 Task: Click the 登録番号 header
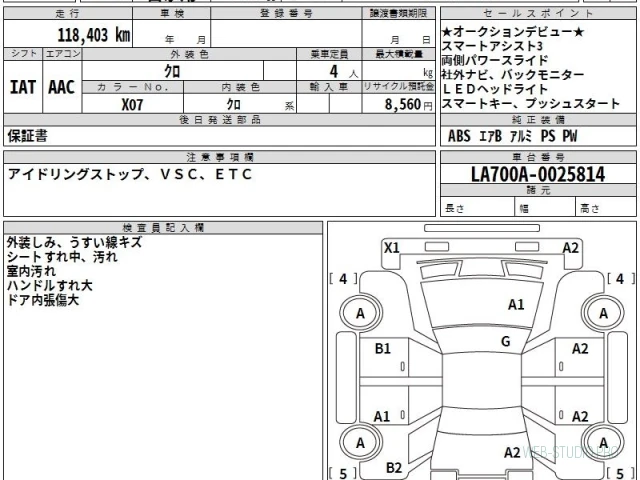click(286, 13)
